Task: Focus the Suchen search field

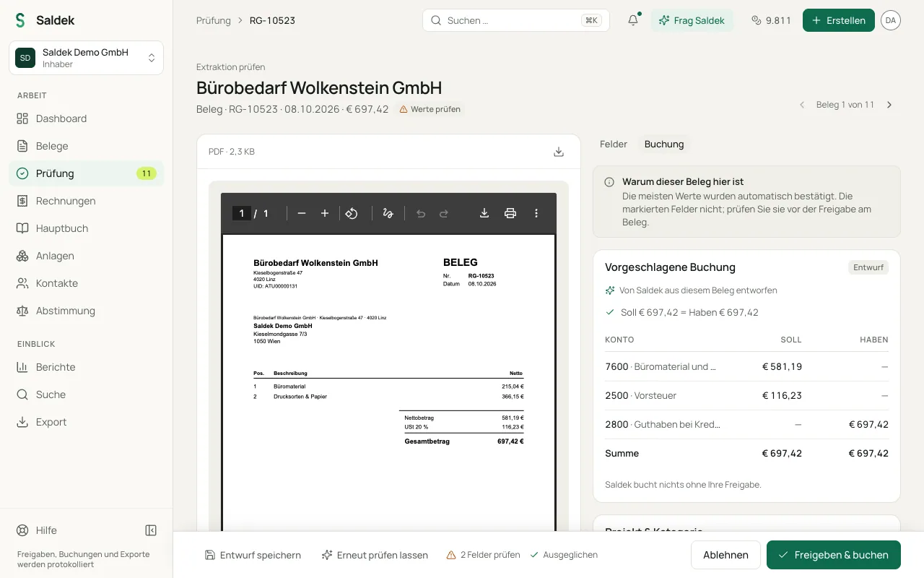Action: [516, 20]
